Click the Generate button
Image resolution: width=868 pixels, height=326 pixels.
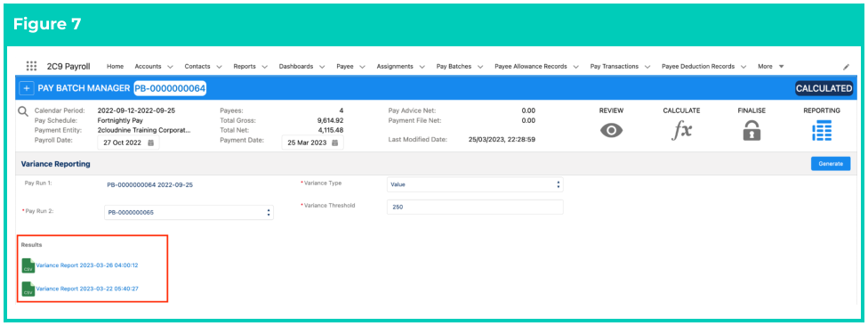click(831, 164)
